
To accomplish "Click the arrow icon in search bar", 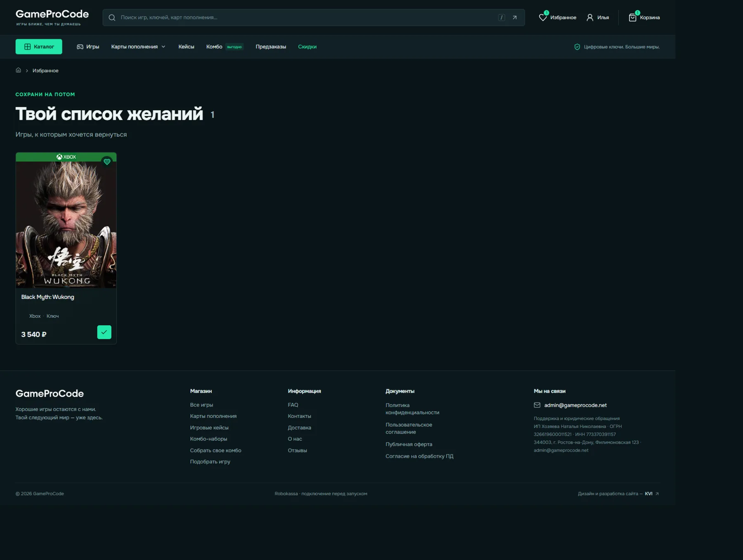I will [515, 17].
